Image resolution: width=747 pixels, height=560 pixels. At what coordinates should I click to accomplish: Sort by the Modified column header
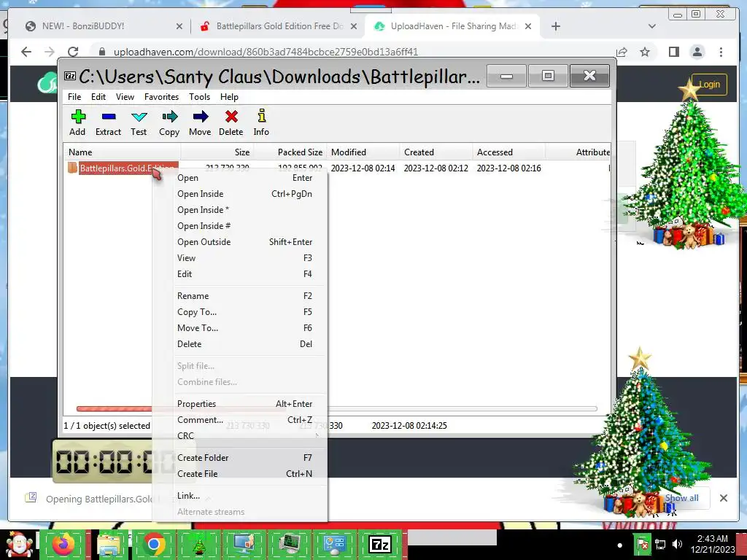[x=363, y=152]
